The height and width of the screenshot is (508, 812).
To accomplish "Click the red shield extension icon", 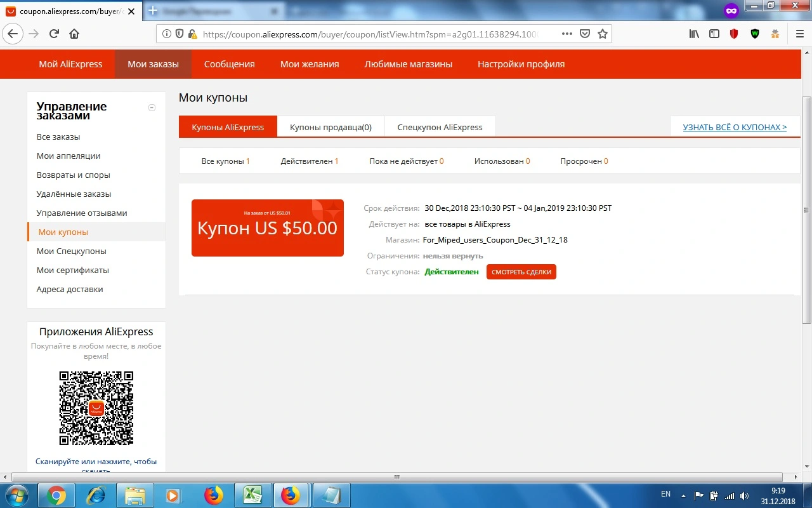I will (x=734, y=34).
